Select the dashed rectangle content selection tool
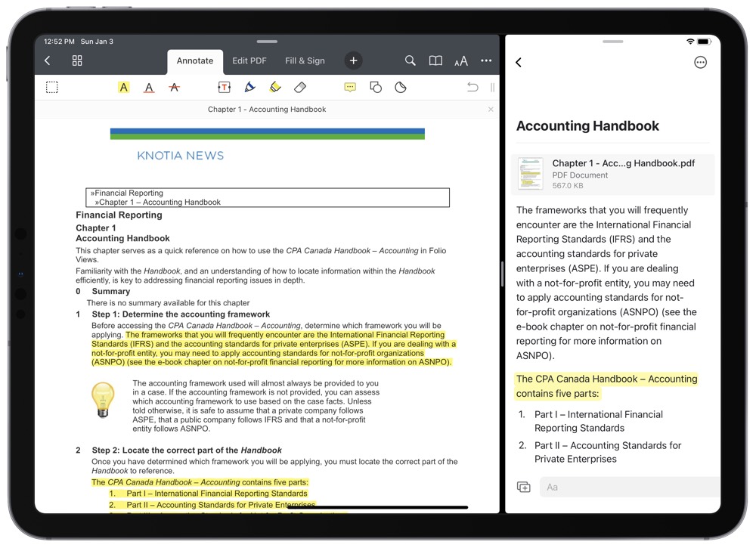 click(x=51, y=87)
